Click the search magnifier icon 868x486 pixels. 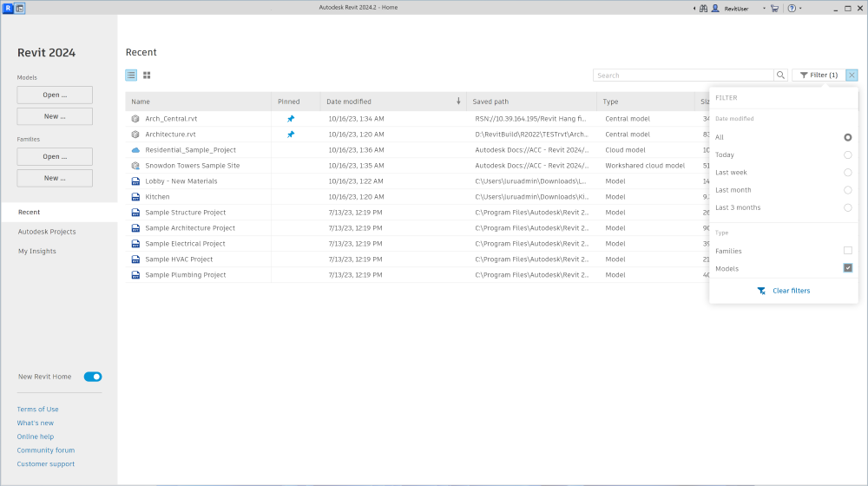tap(780, 76)
